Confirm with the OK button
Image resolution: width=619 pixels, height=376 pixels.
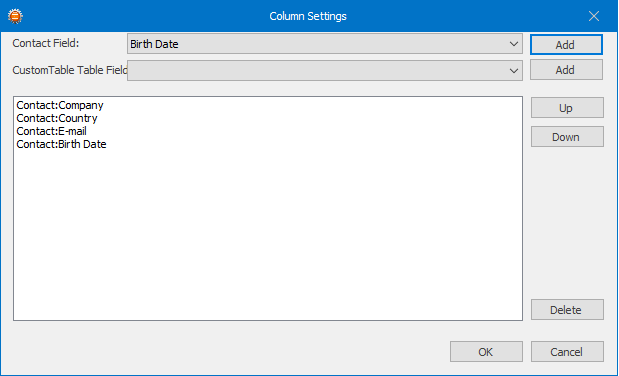[x=486, y=352]
